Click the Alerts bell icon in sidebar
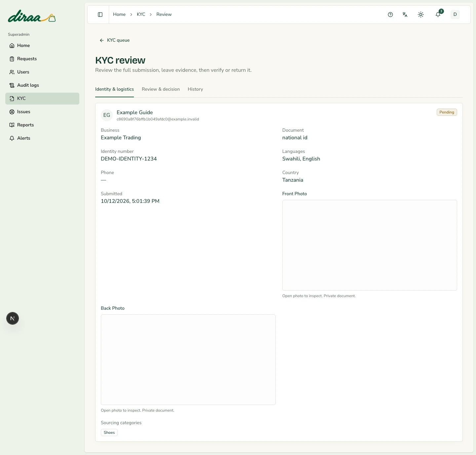This screenshot has height=455, width=476. point(12,138)
